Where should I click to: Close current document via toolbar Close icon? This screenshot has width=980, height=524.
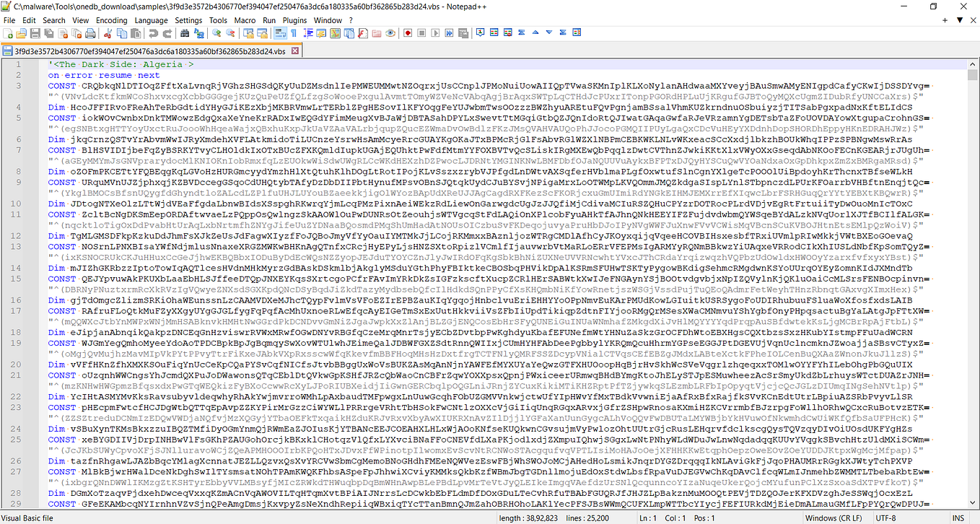(x=63, y=33)
